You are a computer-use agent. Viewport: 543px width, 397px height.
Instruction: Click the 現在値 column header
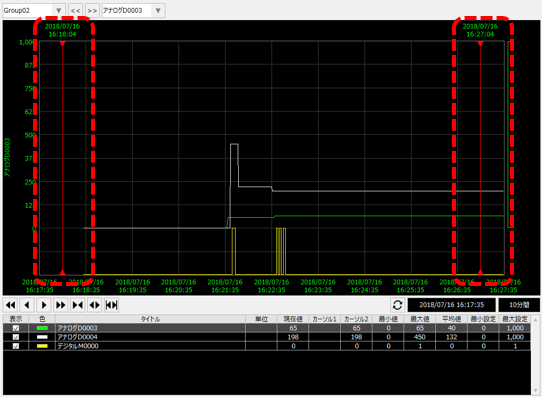click(293, 319)
